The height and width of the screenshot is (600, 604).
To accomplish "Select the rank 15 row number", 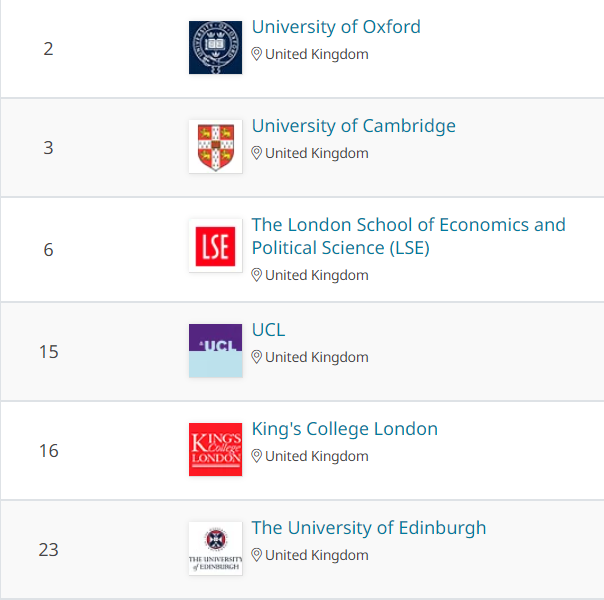I will tap(49, 352).
